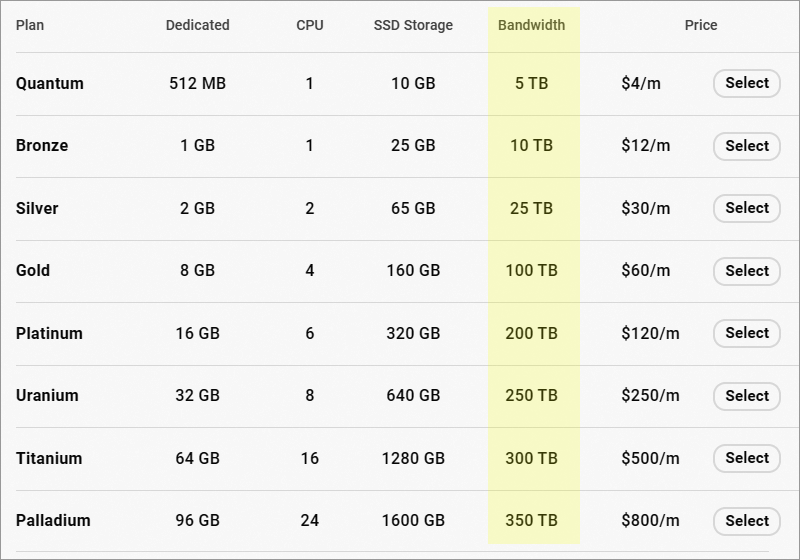Viewport: 800px width, 560px height.
Task: Click the Price column header
Action: [x=701, y=25]
